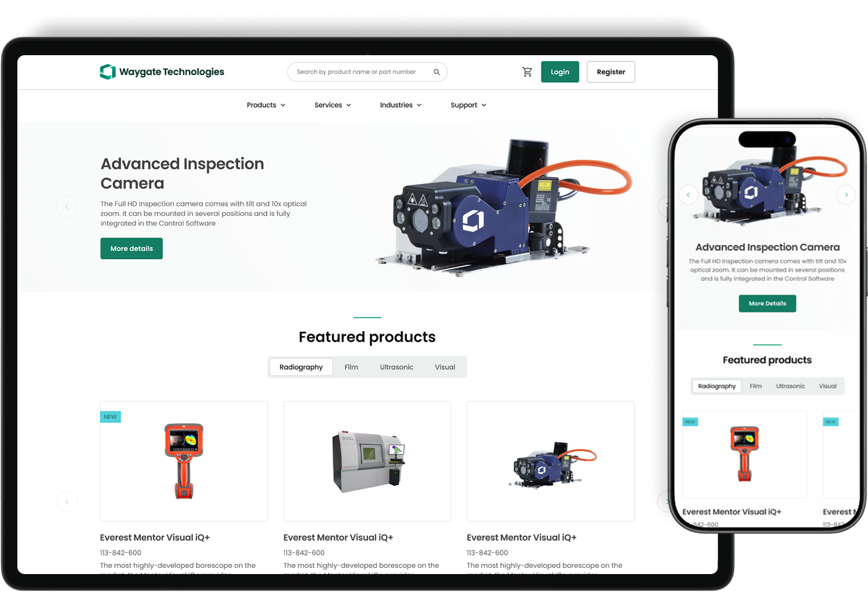Screen dimensions: 868x597
Task: Open the first Everest Mentor Visual iQ+ title on tablet
Action: coord(155,537)
